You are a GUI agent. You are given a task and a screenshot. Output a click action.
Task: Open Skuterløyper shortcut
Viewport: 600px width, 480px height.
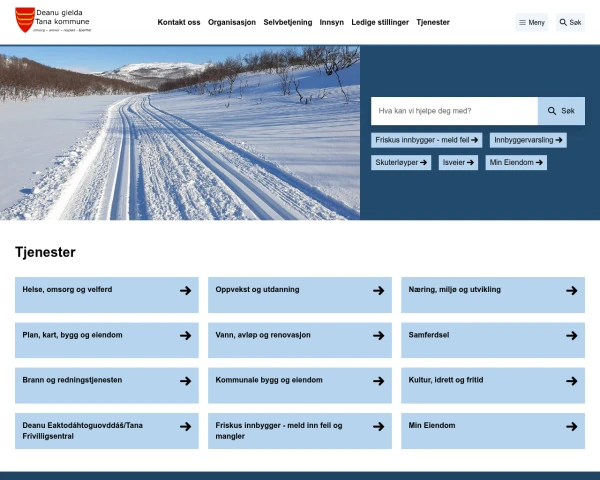401,162
